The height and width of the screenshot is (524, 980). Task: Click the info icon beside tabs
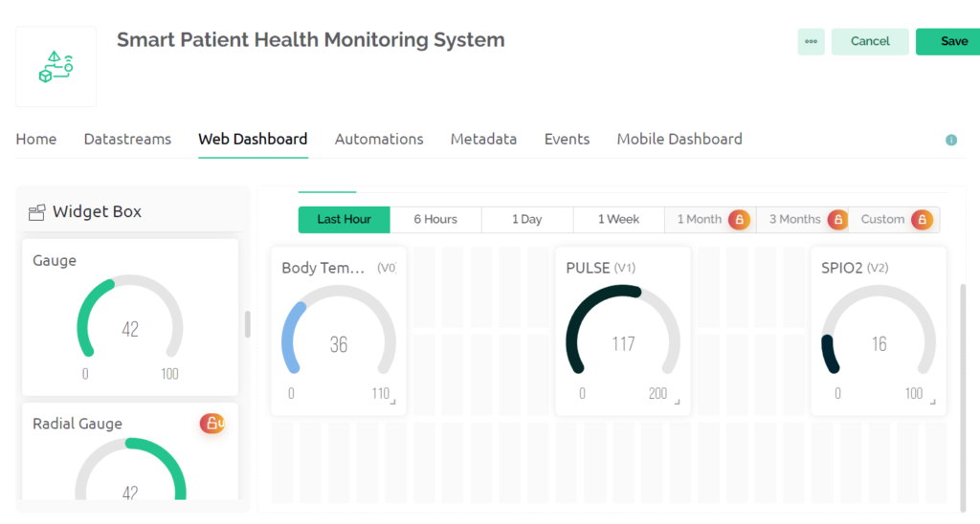951,140
